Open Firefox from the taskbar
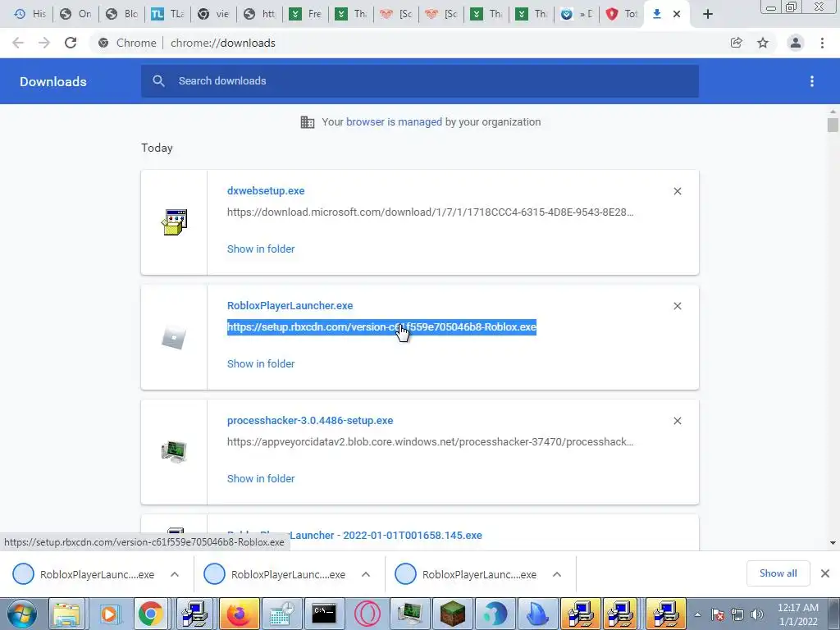Viewport: 840px width, 630px height. point(239,614)
